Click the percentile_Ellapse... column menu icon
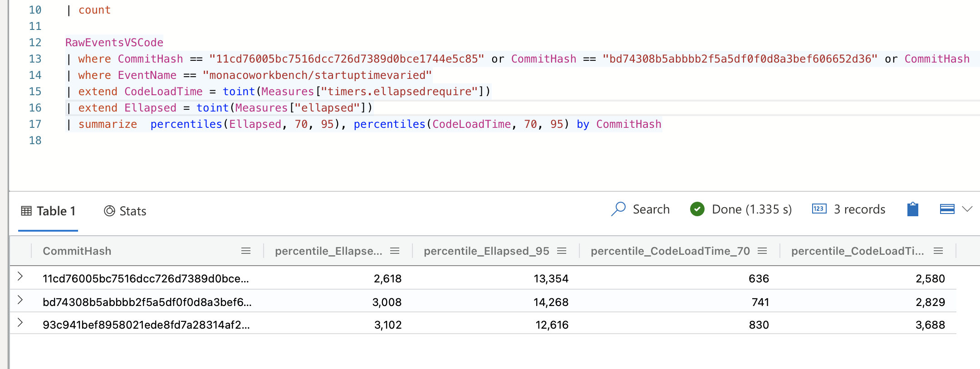 point(395,251)
